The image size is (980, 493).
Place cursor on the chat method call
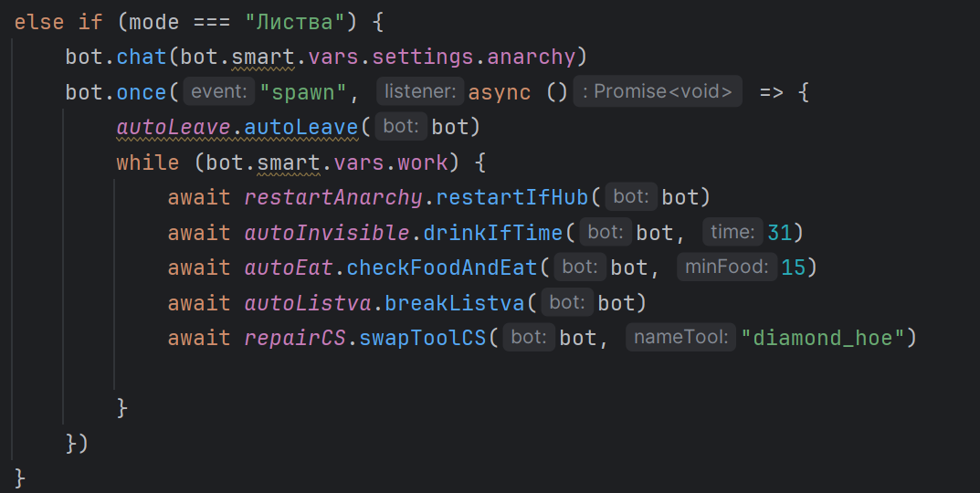coord(141,57)
